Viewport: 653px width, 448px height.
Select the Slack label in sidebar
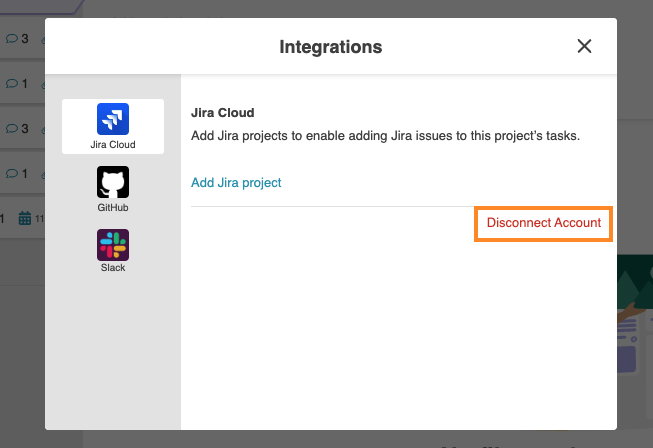coord(113,268)
